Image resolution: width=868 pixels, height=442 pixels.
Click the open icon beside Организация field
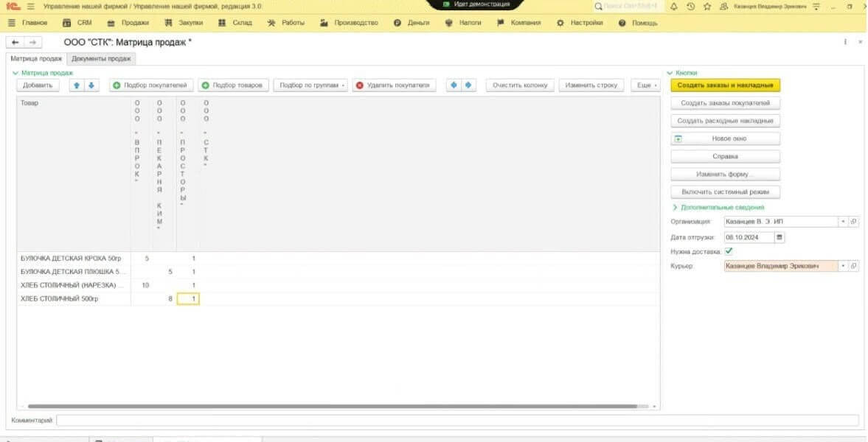853,221
